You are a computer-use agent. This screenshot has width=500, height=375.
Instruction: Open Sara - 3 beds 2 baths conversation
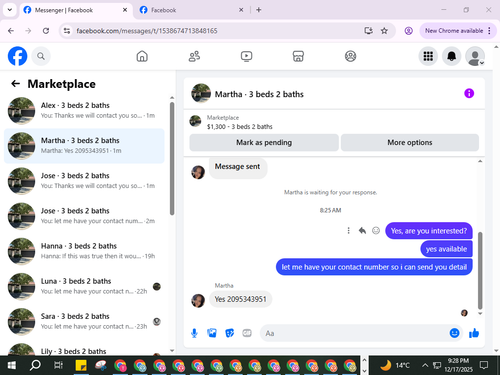[x=84, y=322]
